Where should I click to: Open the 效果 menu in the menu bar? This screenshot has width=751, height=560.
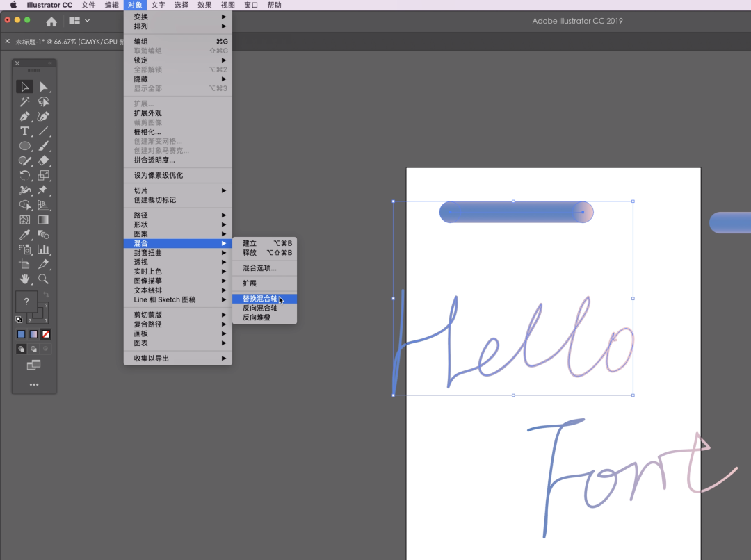(204, 5)
